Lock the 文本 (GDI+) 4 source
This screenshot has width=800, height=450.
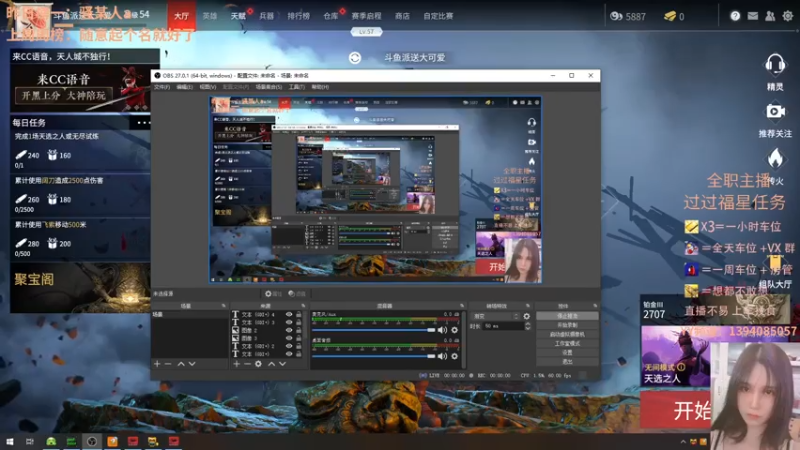coord(298,315)
